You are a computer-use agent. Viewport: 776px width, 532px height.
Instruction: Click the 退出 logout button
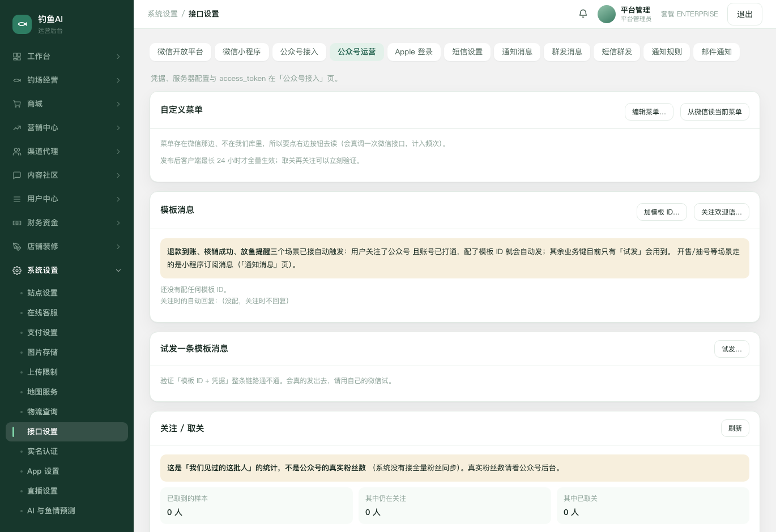(x=745, y=14)
